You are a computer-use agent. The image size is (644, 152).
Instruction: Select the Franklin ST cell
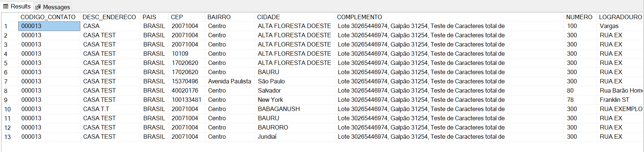point(615,100)
